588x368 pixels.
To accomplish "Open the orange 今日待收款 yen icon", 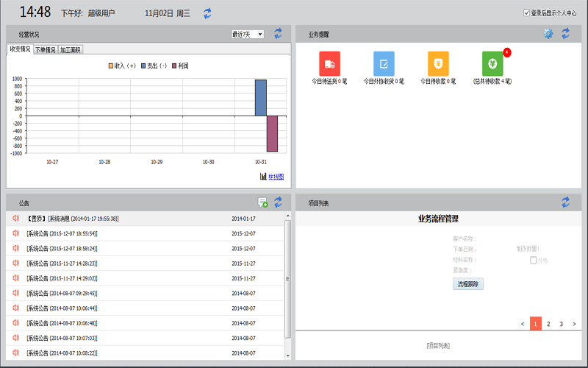I will [x=438, y=63].
